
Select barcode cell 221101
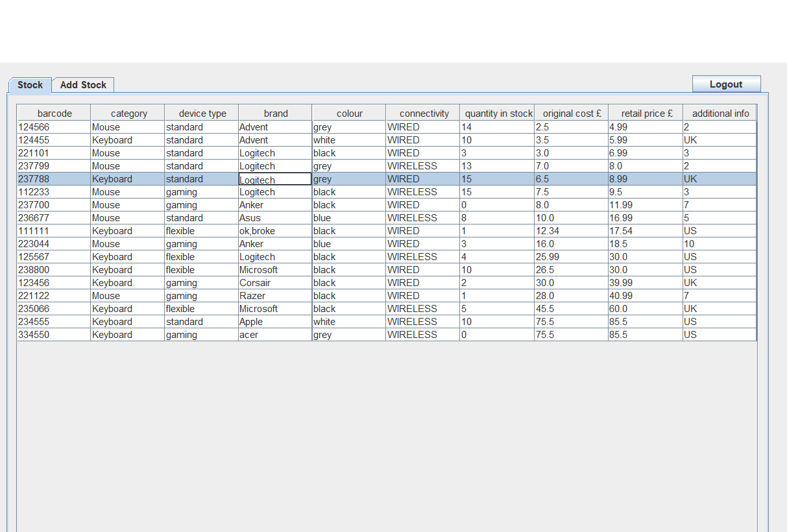click(x=54, y=153)
